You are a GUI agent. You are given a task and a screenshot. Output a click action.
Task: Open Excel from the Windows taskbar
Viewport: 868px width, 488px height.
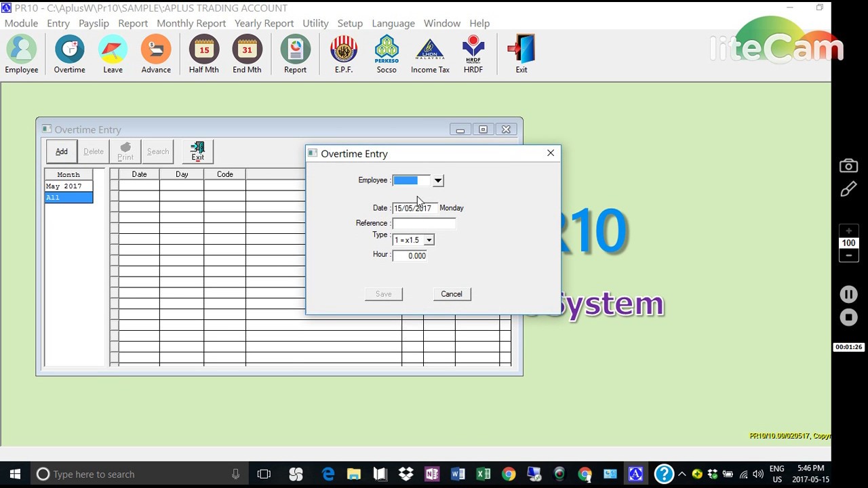[483, 474]
